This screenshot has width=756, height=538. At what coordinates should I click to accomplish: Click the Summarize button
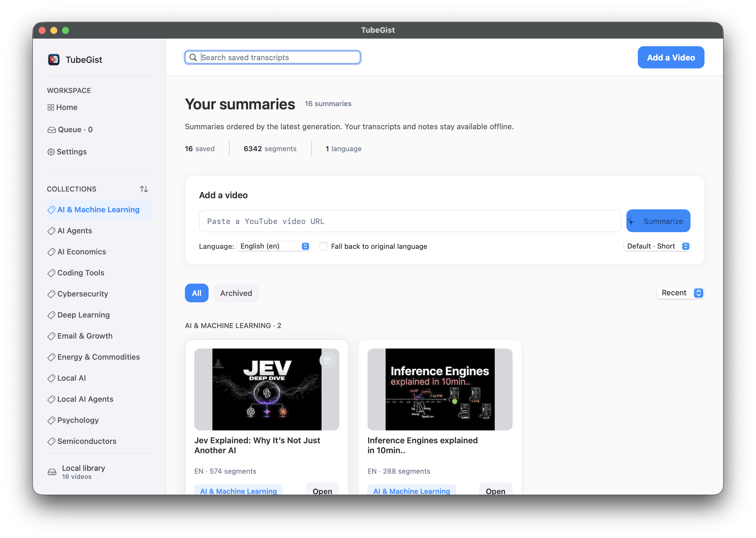point(658,221)
